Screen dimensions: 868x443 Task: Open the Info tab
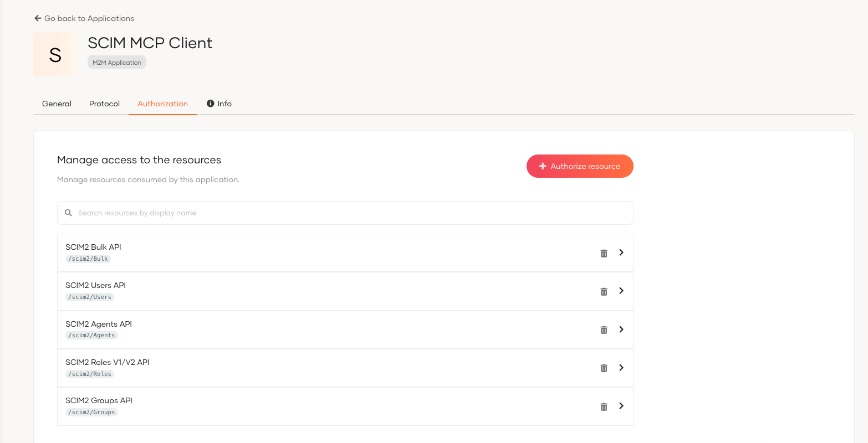[219, 104]
